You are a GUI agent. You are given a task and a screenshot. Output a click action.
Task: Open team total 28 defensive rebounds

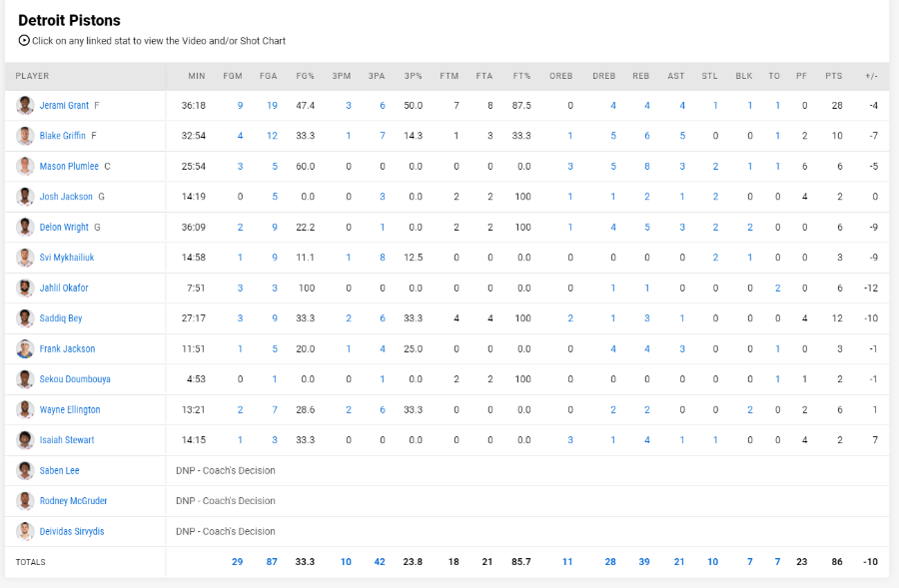pos(610,562)
